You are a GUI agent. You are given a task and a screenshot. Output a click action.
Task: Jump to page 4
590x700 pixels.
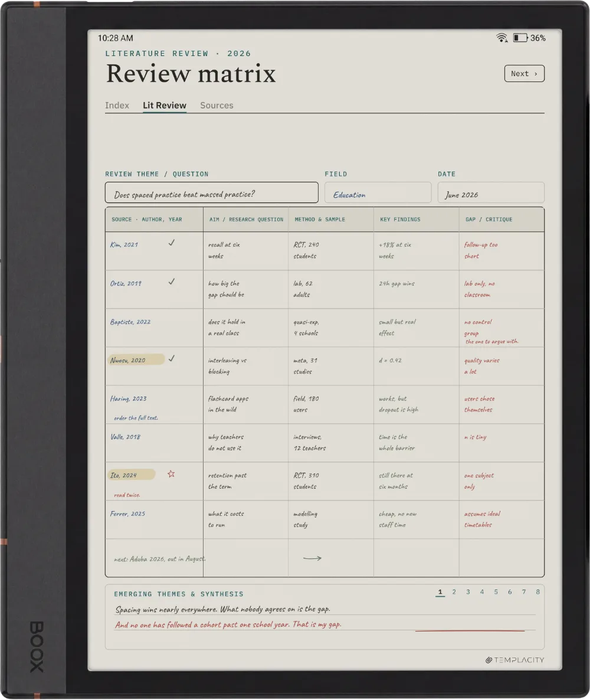click(x=482, y=592)
